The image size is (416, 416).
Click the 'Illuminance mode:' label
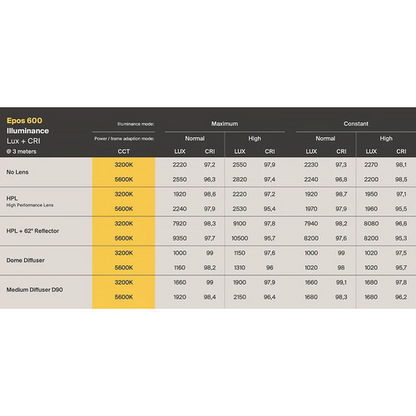click(136, 124)
